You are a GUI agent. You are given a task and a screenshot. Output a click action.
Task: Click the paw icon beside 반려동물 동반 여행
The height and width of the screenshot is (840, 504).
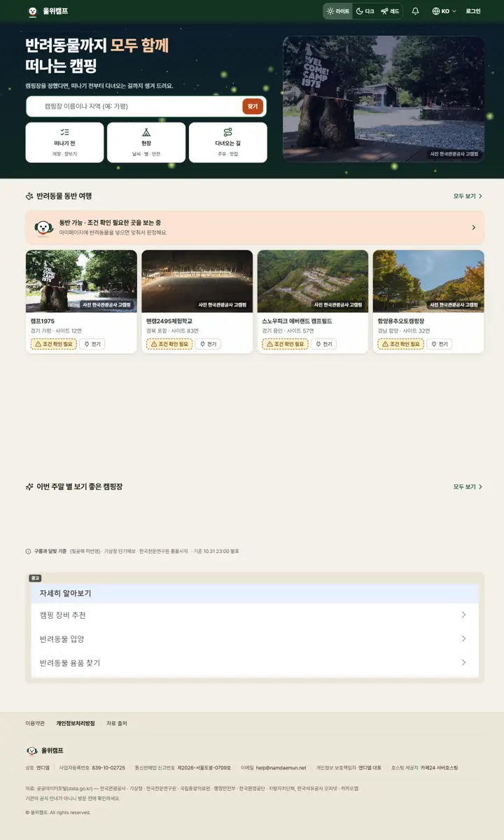pyautogui.click(x=29, y=196)
